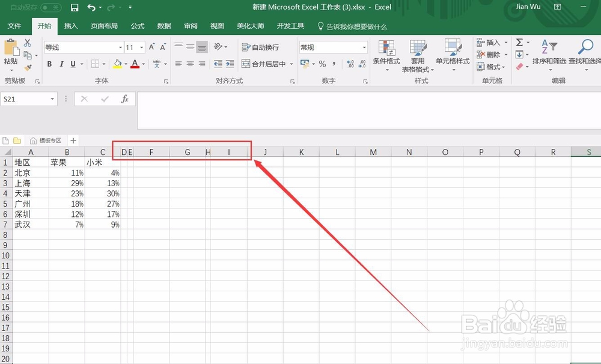Screen dimensions: 601x364
Task: Toggle Bold formatting
Action: coord(49,64)
